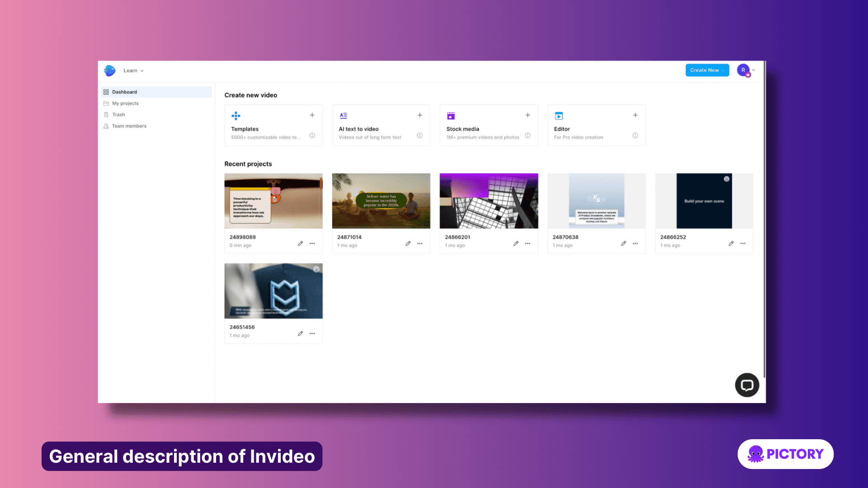Open project 24866201 thumbnail

pos(489,201)
